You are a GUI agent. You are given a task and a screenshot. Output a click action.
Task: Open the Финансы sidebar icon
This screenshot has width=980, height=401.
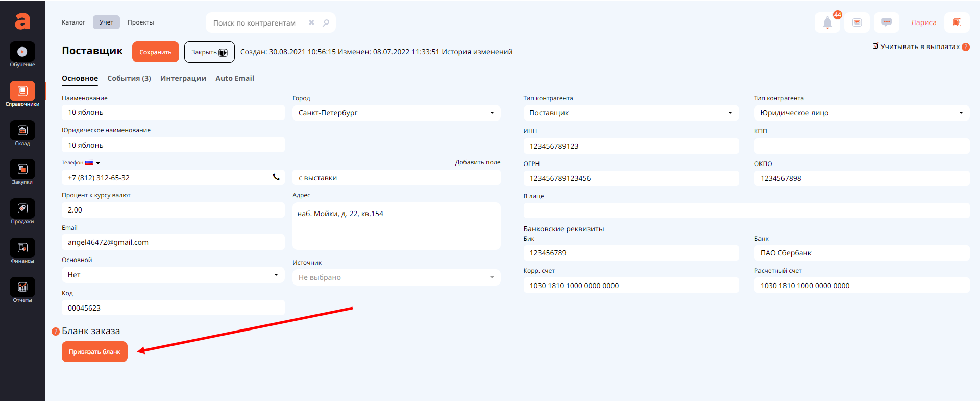click(x=22, y=248)
